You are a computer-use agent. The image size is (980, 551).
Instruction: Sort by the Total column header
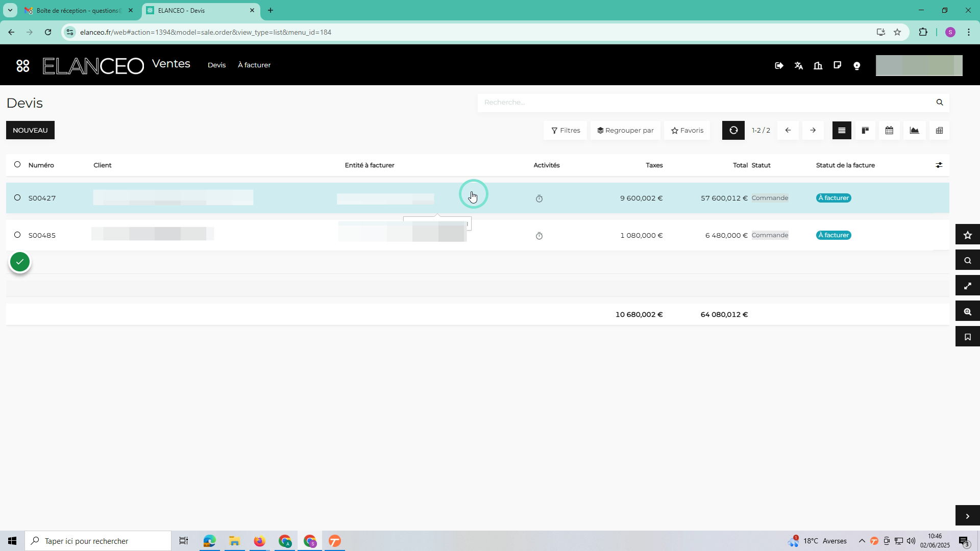click(740, 165)
